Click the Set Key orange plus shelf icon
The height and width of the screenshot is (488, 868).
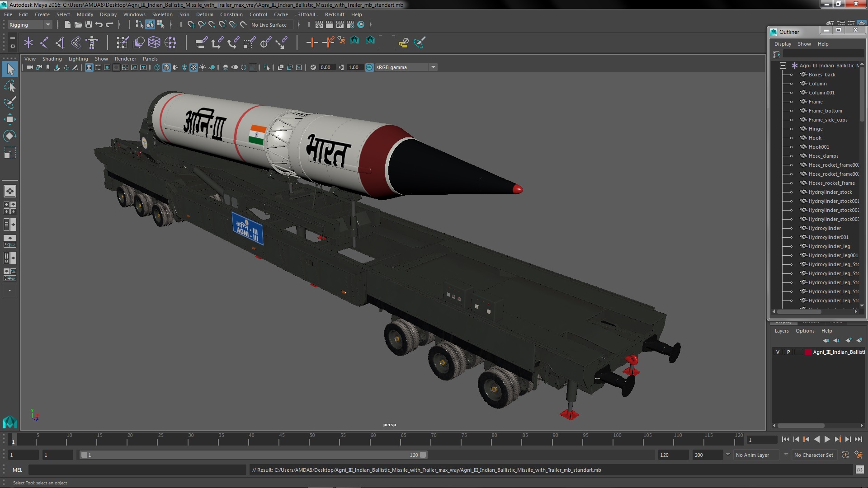coord(312,43)
